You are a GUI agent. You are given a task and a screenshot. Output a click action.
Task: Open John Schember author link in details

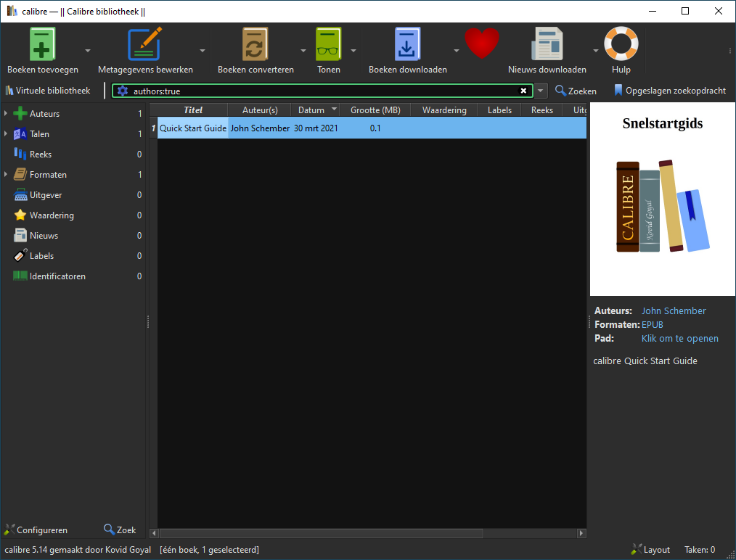pyautogui.click(x=674, y=310)
